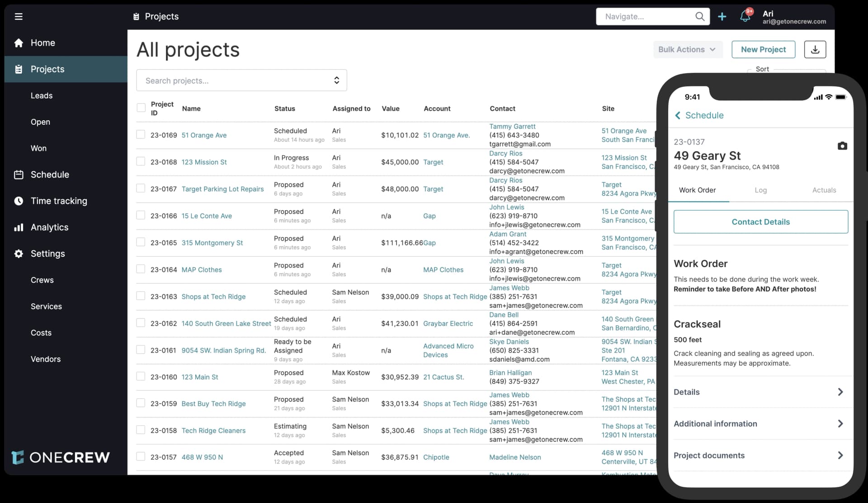Image resolution: width=868 pixels, height=503 pixels.
Task: Check the box for project 23-0160
Action: (x=141, y=376)
